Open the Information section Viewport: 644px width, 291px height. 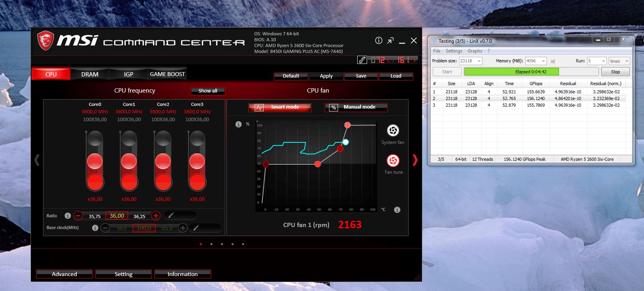(183, 274)
